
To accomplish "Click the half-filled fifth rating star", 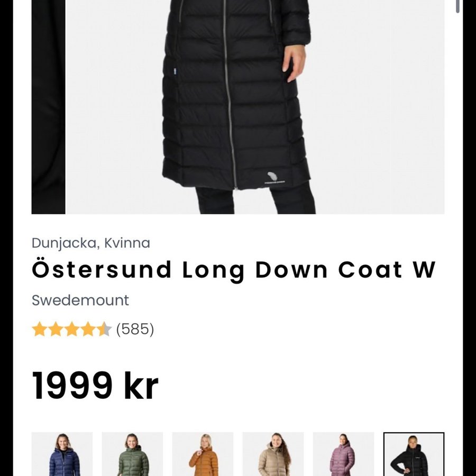I will tap(105, 329).
